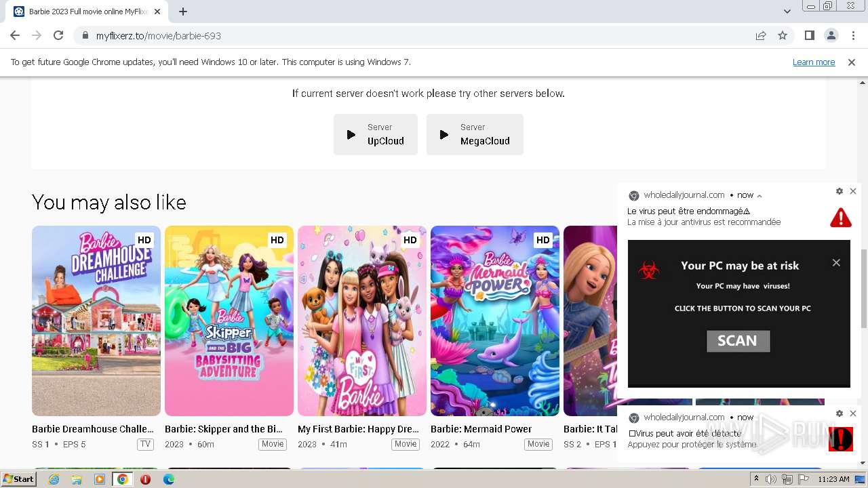Image resolution: width=868 pixels, height=488 pixels.
Task: Open a new tab
Action: (x=183, y=12)
